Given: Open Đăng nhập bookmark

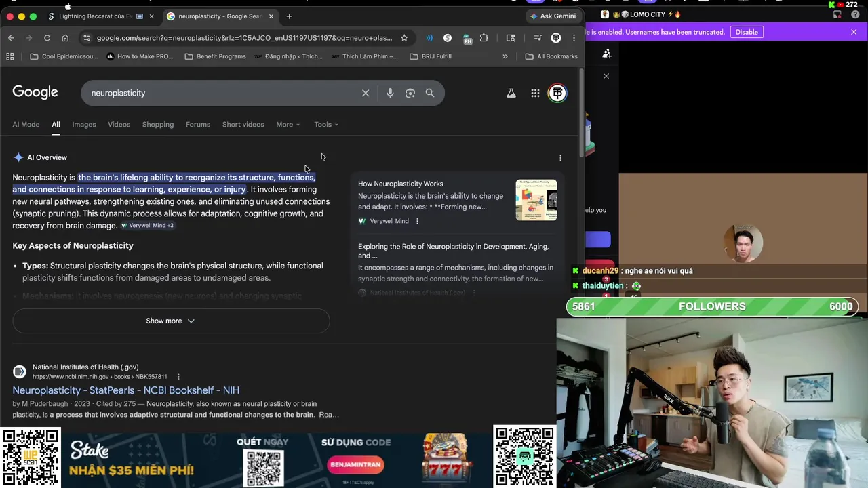Looking at the screenshot, I should [x=288, y=56].
